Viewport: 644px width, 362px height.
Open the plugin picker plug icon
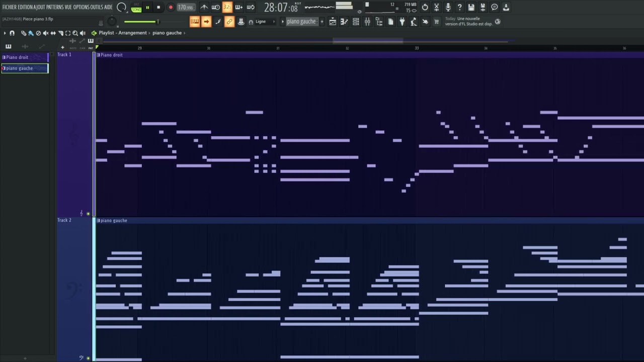(x=402, y=22)
